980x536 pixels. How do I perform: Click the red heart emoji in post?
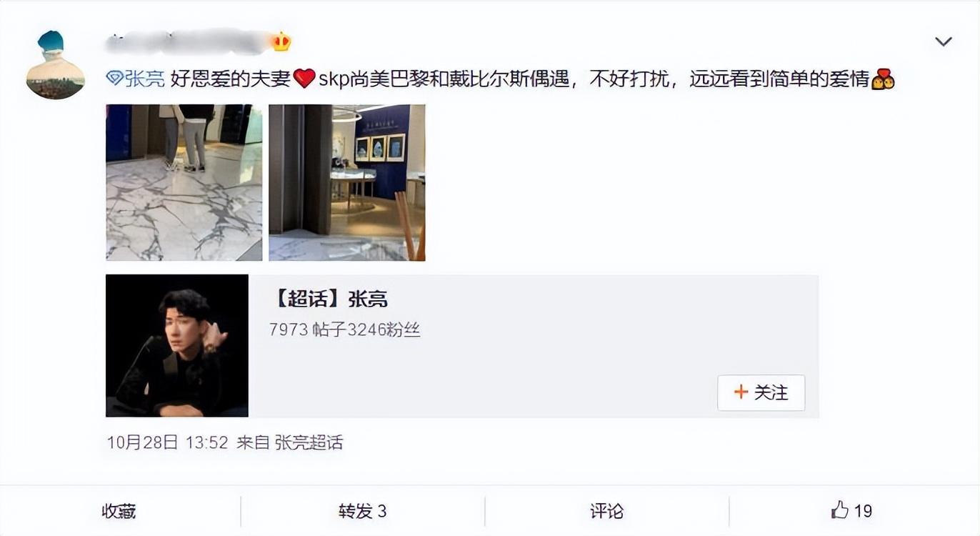click(x=304, y=79)
